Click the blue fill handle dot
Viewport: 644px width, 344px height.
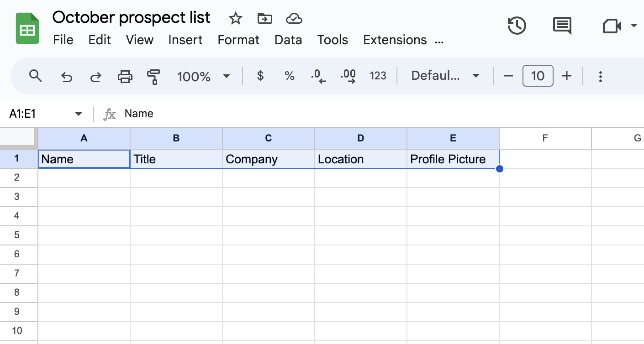499,169
